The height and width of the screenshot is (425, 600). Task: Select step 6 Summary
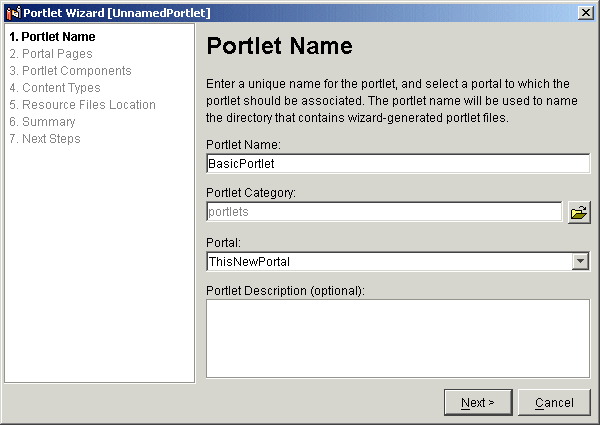pos(42,122)
